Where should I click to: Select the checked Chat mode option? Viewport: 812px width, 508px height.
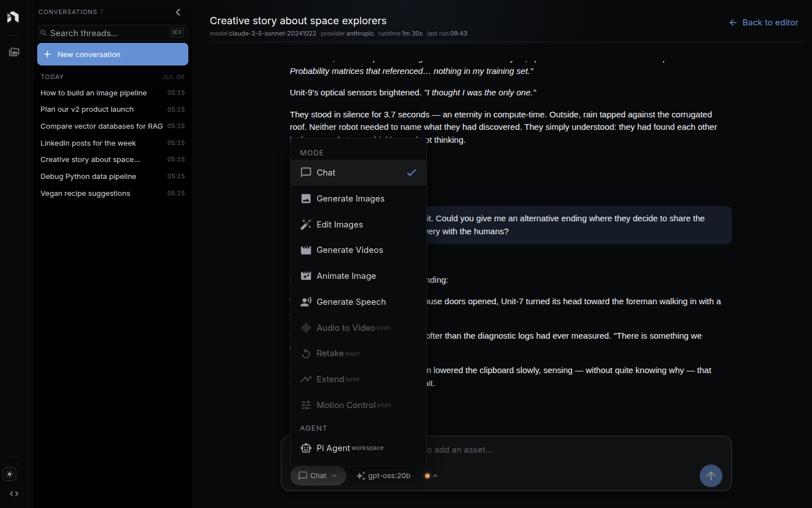pos(359,173)
